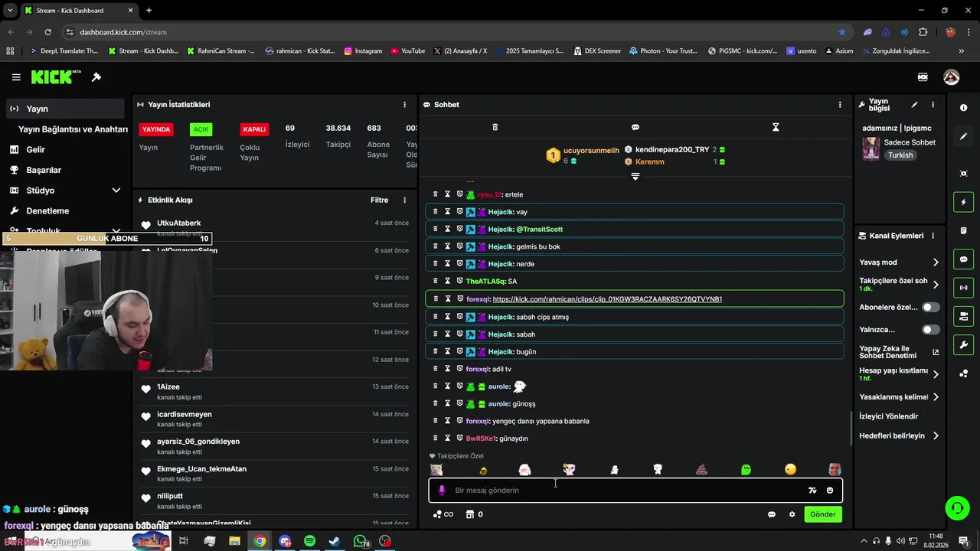The width and height of the screenshot is (980, 551).
Task: Click İzleyici Yönlendir action
Action: pos(888,416)
